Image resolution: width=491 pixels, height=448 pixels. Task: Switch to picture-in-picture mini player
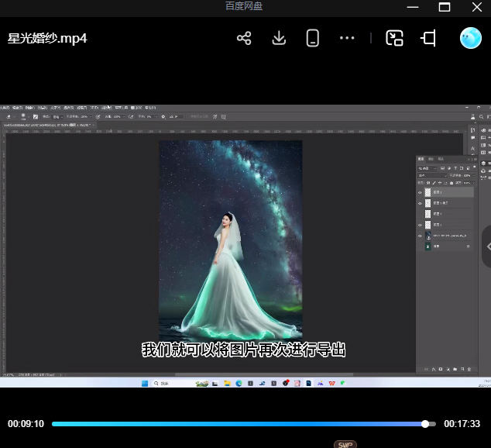click(x=395, y=38)
